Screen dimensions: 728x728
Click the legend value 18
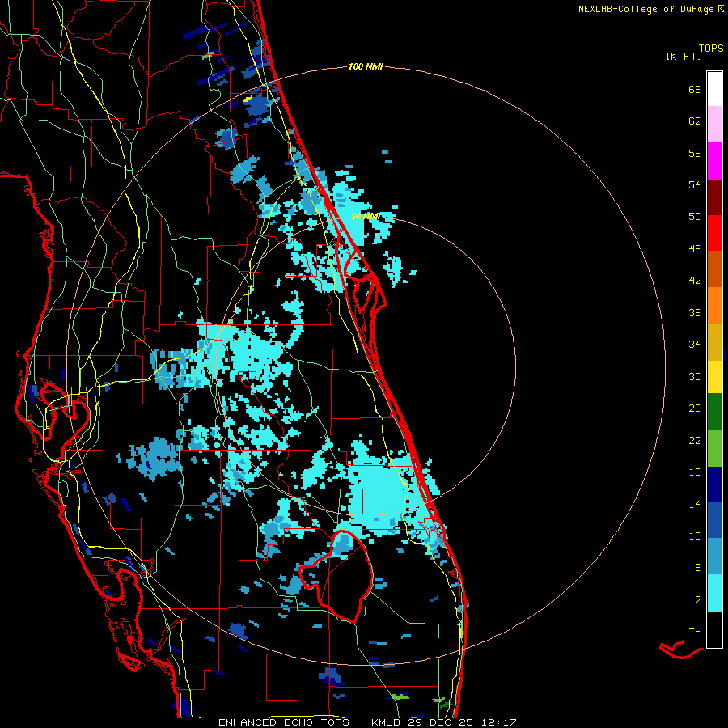pyautogui.click(x=695, y=472)
